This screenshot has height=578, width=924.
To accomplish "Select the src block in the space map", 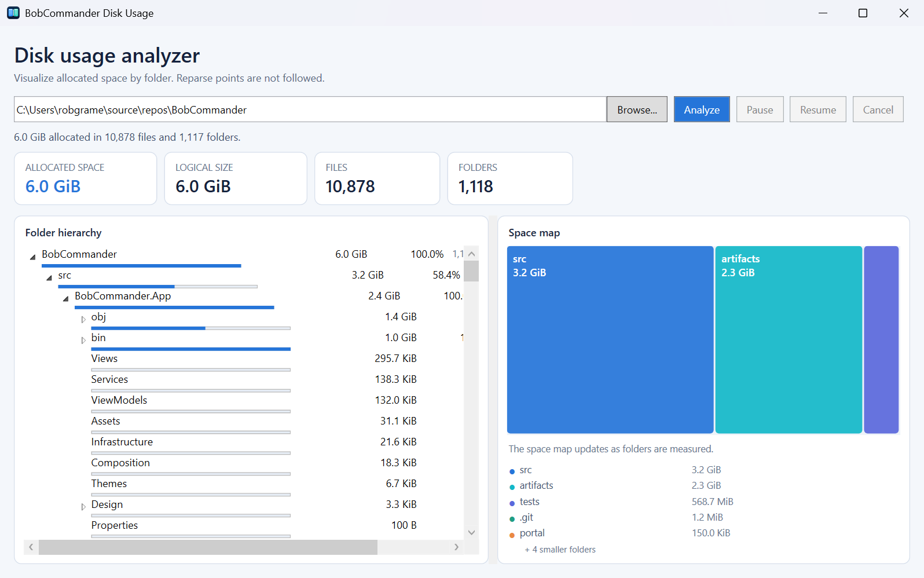I will pyautogui.click(x=610, y=339).
